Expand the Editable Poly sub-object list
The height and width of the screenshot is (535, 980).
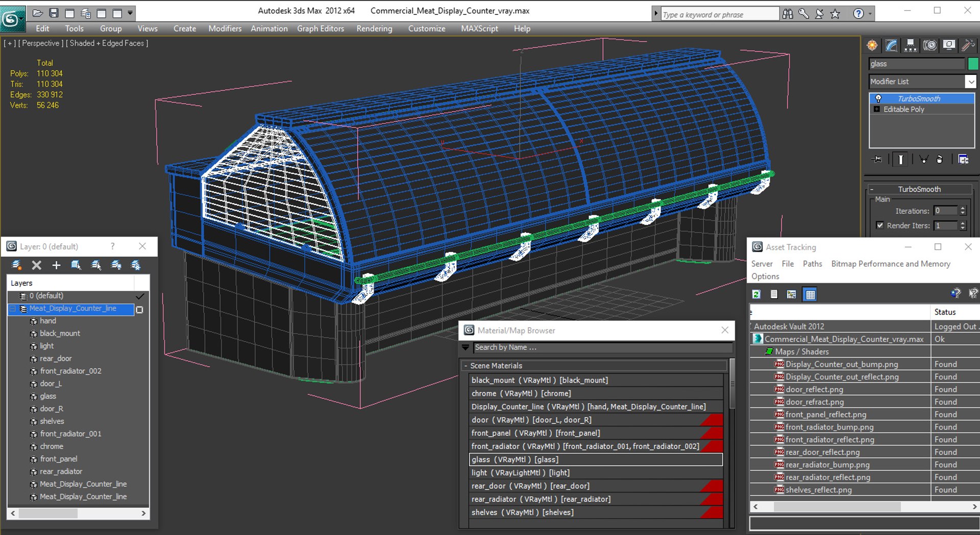coord(877,109)
